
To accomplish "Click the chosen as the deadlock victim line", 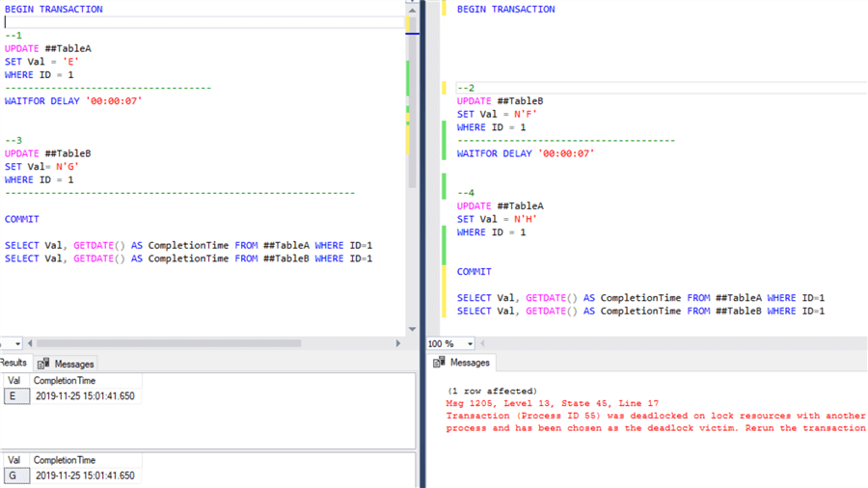I will click(656, 428).
